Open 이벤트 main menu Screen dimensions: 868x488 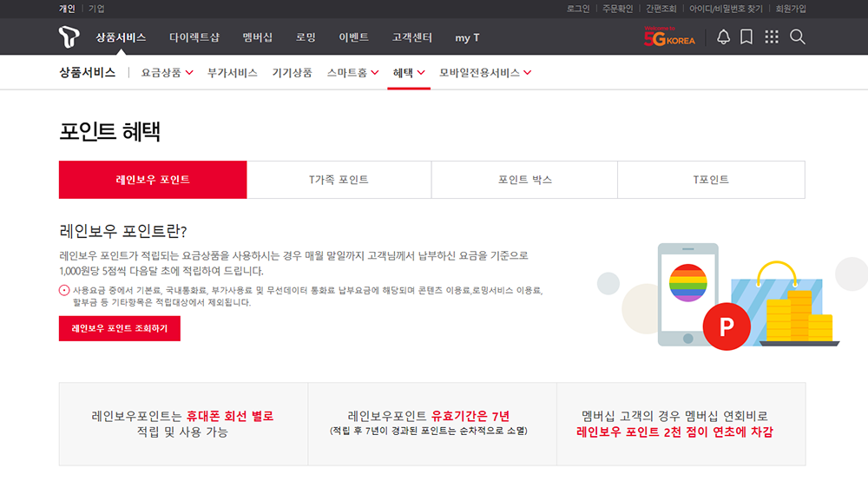pyautogui.click(x=354, y=37)
